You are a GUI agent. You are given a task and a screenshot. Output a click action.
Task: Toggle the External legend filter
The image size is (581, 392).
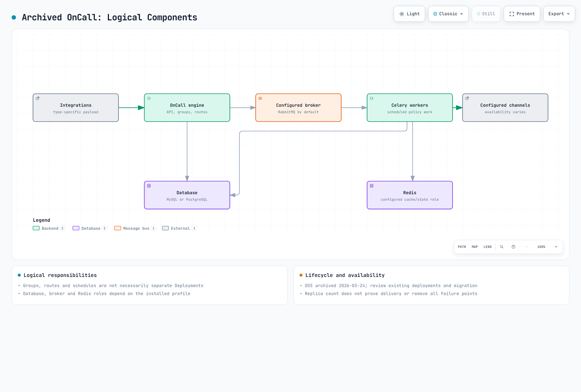coord(179,228)
